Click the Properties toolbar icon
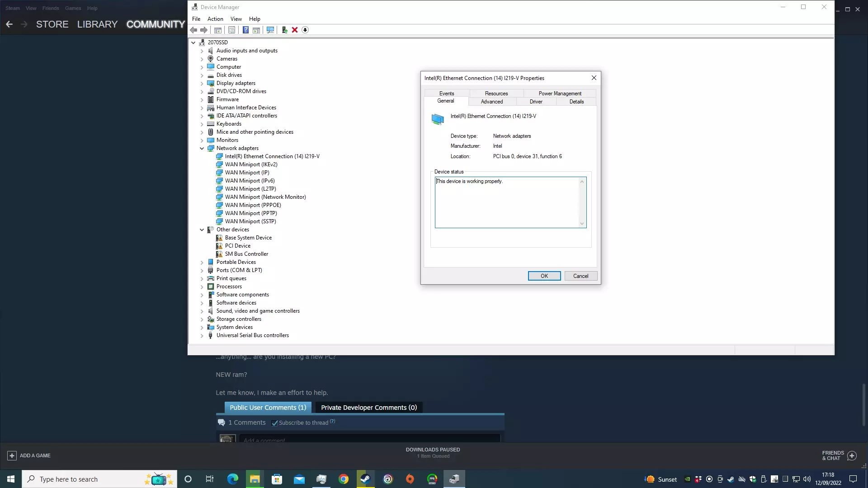868x488 pixels. click(231, 30)
